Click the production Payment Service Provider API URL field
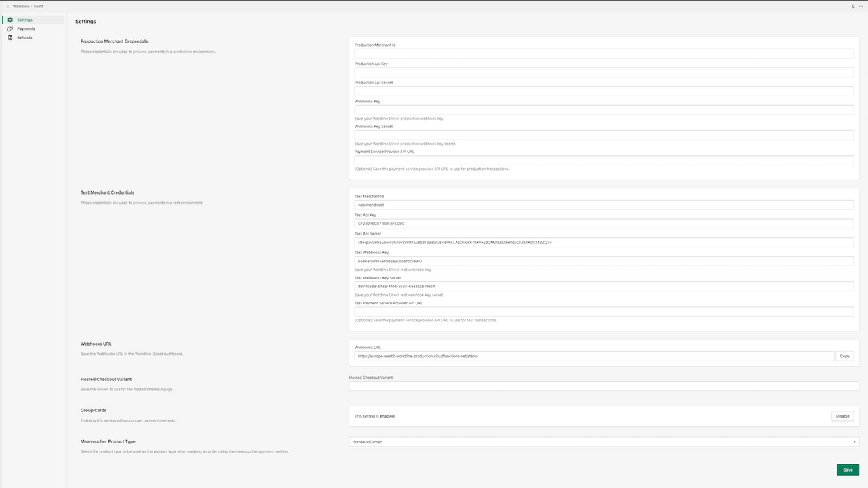Screen dimensions: 868x488 point(604,161)
